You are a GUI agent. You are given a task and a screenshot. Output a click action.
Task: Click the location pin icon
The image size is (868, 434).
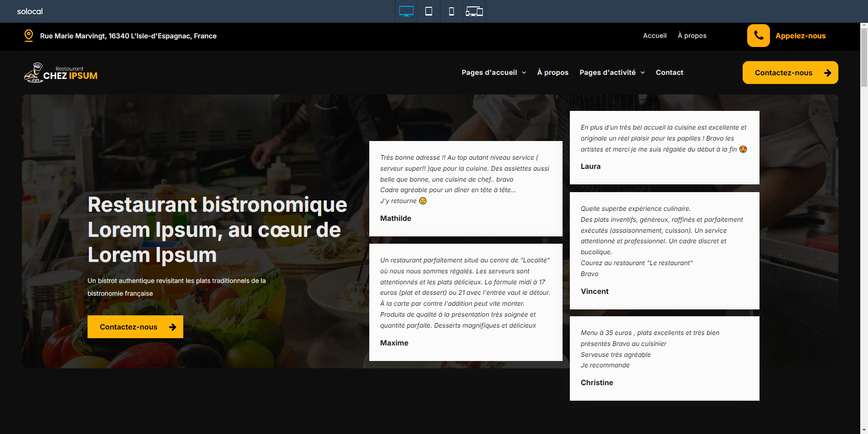[x=29, y=36]
